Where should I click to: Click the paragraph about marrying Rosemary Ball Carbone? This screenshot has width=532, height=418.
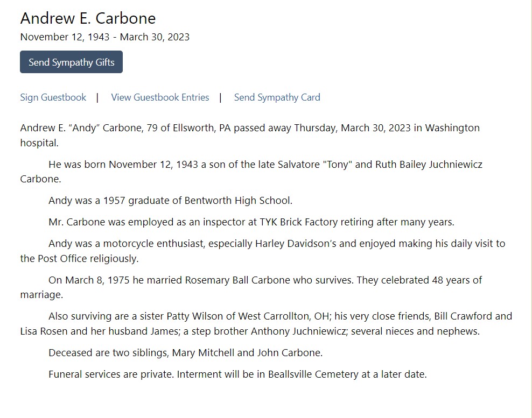[265, 280]
